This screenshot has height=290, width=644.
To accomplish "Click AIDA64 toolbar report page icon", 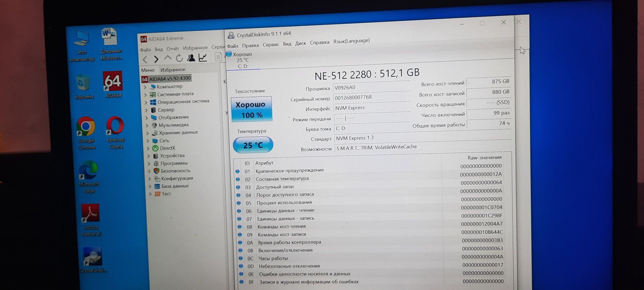I will tap(218, 57).
